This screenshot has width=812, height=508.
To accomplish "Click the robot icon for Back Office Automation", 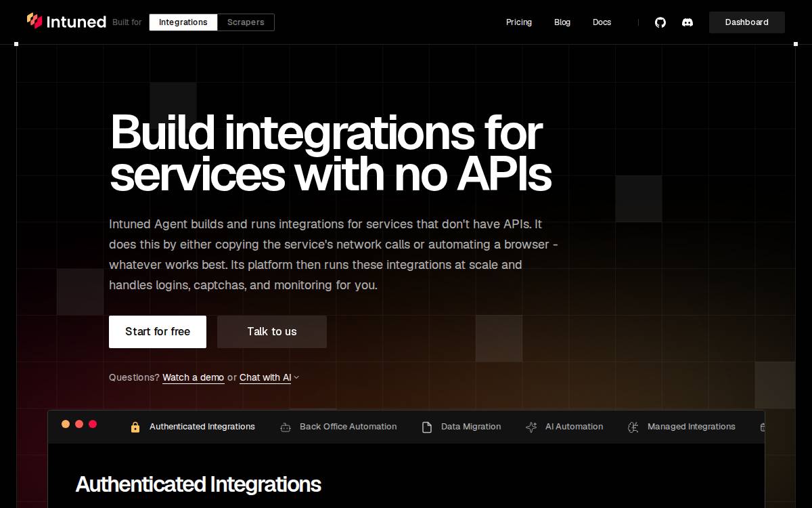I will tap(286, 427).
